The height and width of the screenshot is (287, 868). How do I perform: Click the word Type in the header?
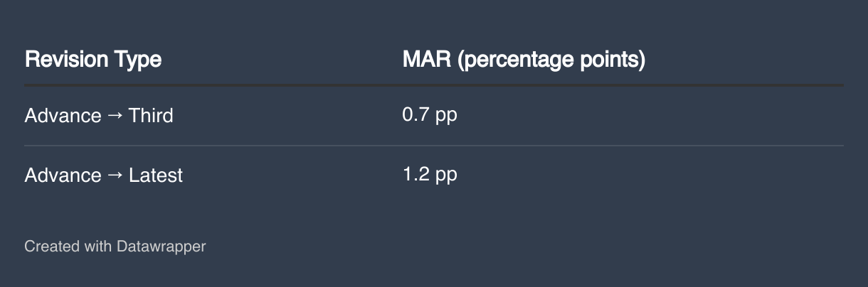click(138, 60)
